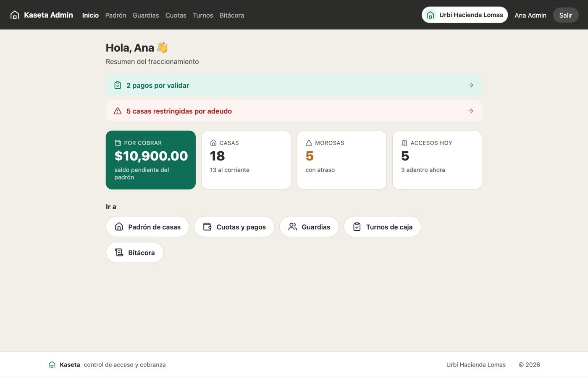Image resolution: width=588 pixels, height=377 pixels.
Task: Open Cuotas in the top navigation
Action: coord(176,15)
